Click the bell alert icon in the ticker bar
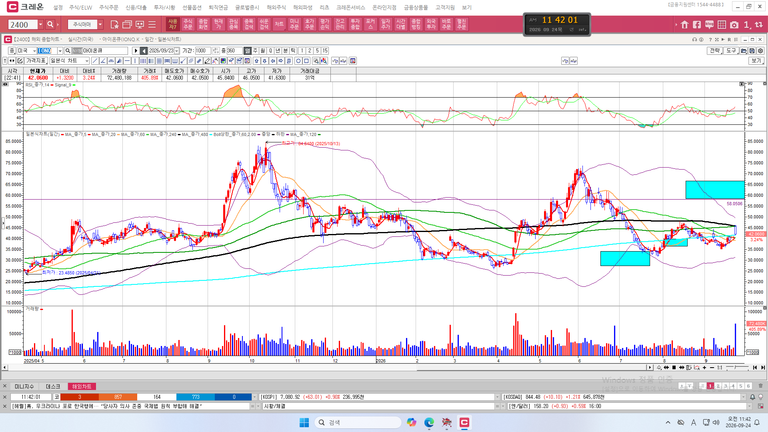This screenshot has width=768, height=432. [x=752, y=397]
